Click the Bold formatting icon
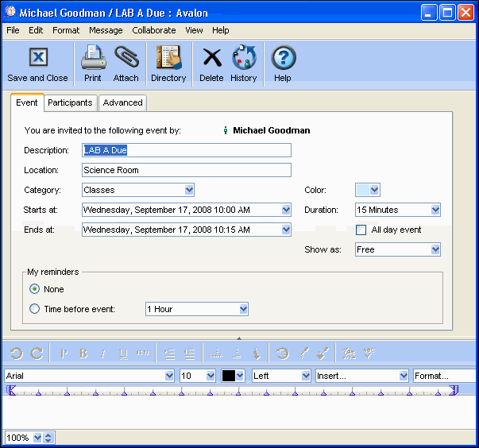The image size is (479, 448). click(83, 353)
